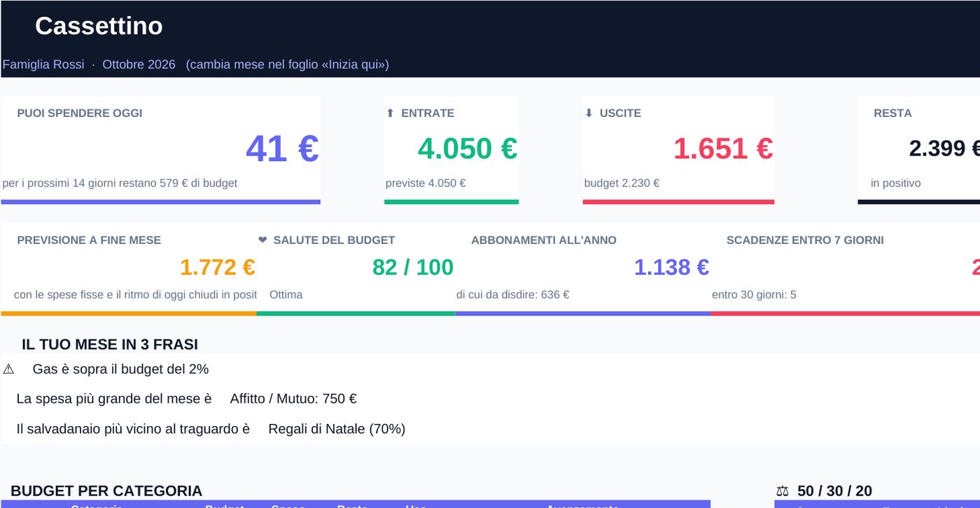Select the "in positivo" note
This screenshot has width=980, height=508.
pos(896,183)
